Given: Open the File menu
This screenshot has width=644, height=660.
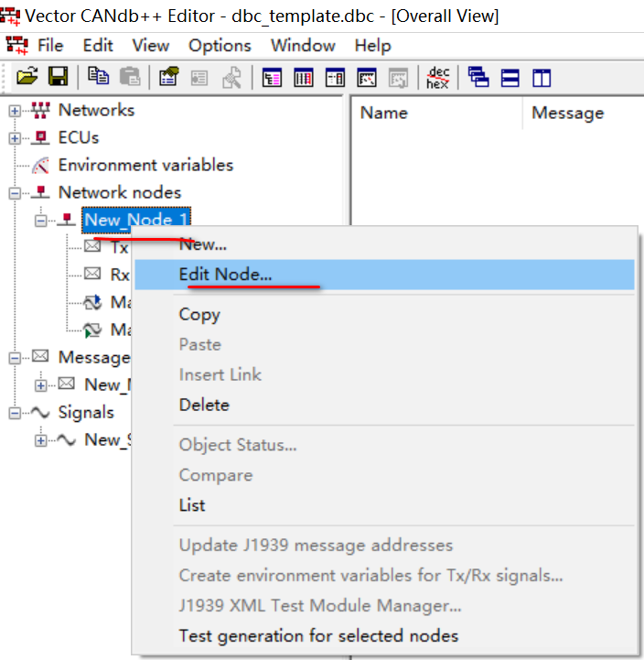Looking at the screenshot, I should tap(50, 45).
